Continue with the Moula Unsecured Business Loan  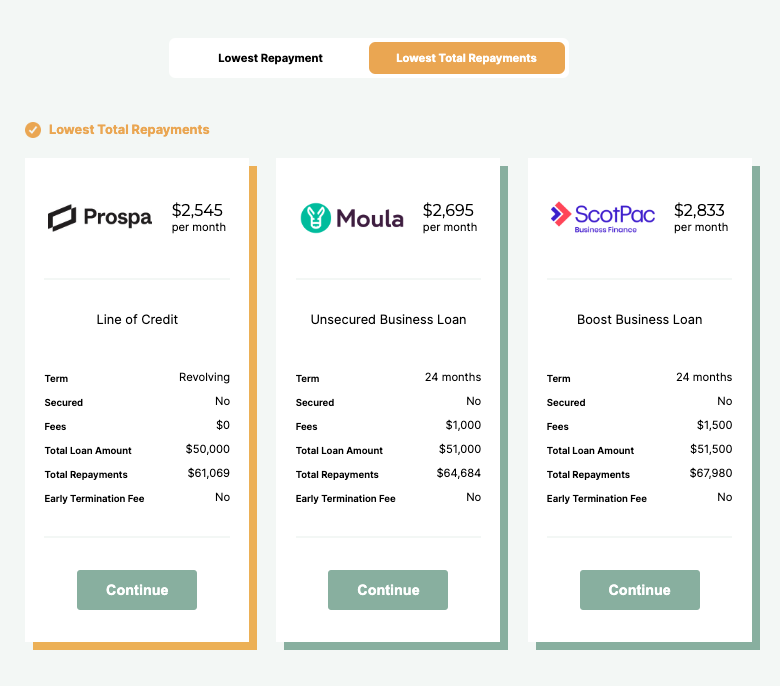[x=388, y=590]
